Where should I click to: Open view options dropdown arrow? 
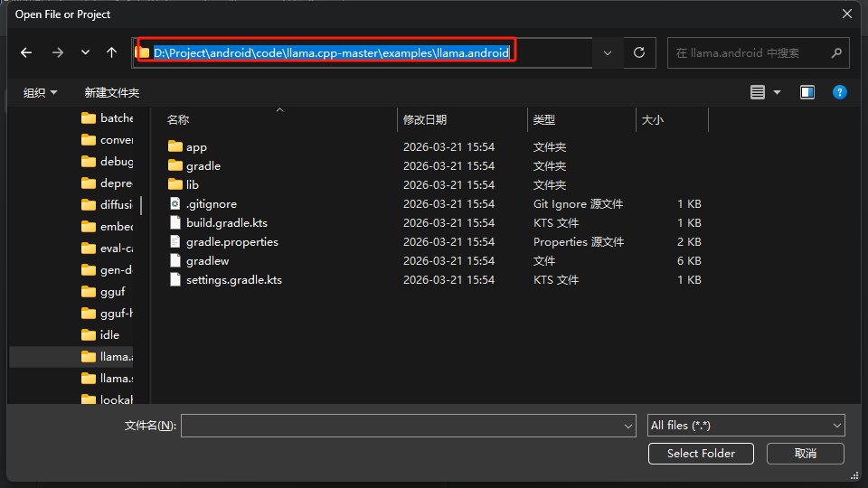point(778,92)
